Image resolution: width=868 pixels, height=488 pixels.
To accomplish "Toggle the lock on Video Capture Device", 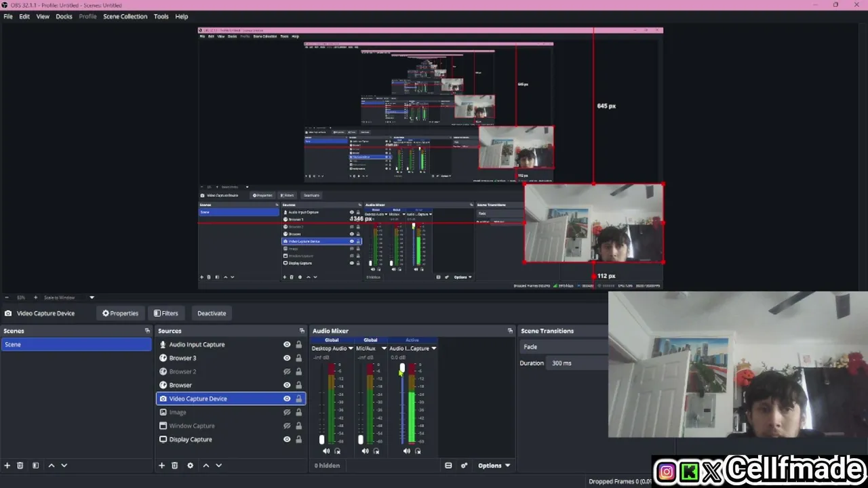I will (x=298, y=399).
